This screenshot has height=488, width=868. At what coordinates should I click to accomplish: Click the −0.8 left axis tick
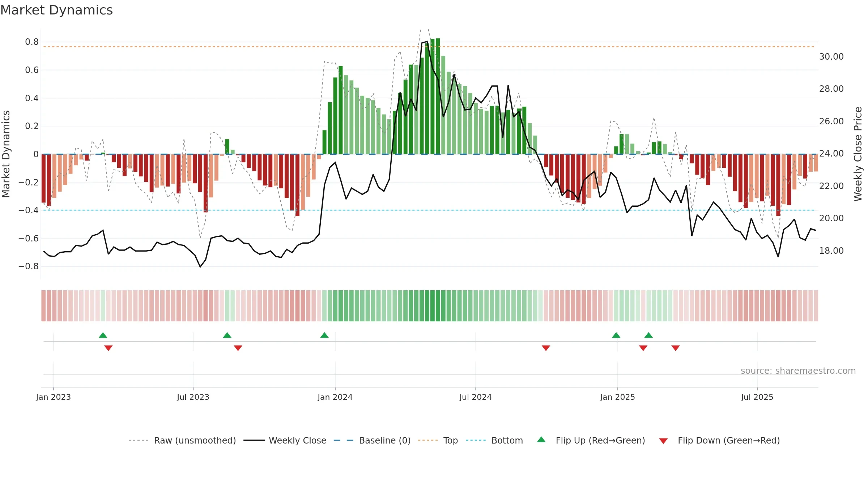[29, 266]
